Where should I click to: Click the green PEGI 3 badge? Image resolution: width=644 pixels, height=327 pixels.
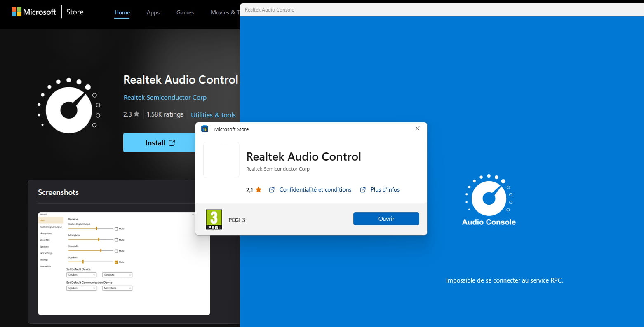coord(214,220)
